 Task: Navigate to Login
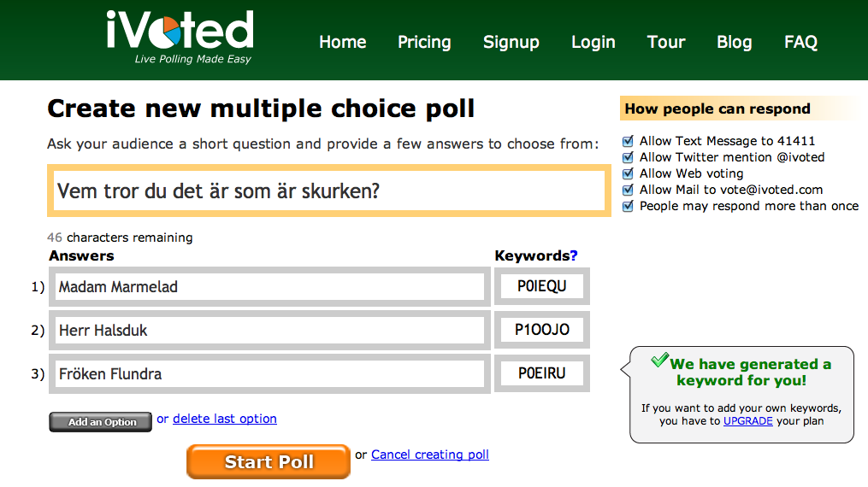pos(593,42)
